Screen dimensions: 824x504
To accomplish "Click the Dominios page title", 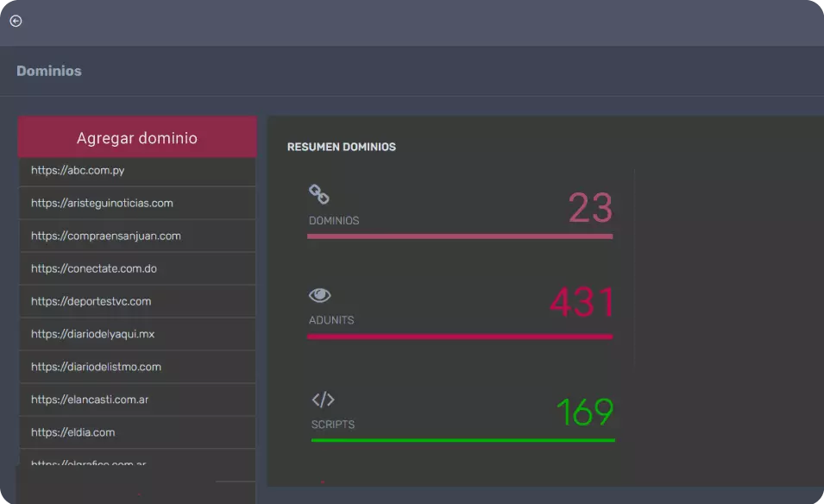I will click(x=49, y=71).
